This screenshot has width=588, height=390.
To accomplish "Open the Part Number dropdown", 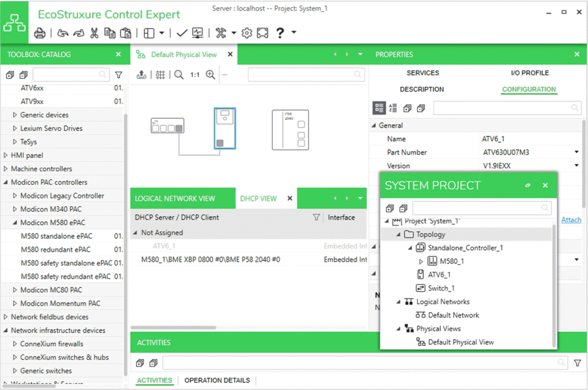I will pos(576,152).
